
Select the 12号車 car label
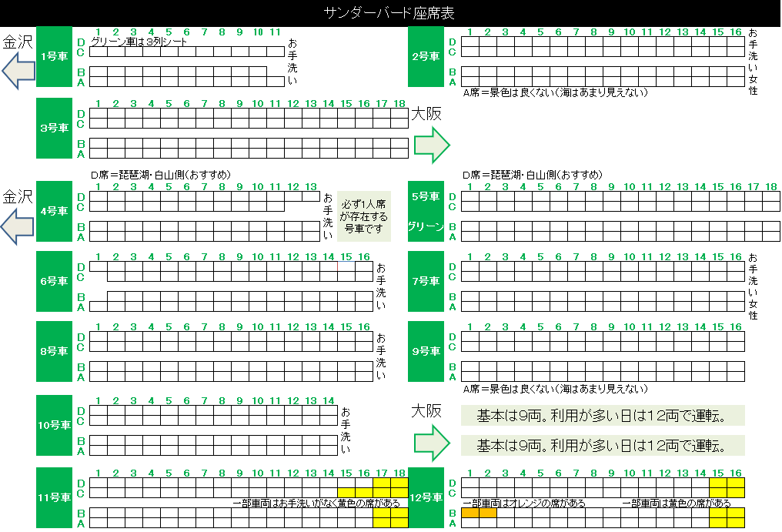(x=426, y=497)
